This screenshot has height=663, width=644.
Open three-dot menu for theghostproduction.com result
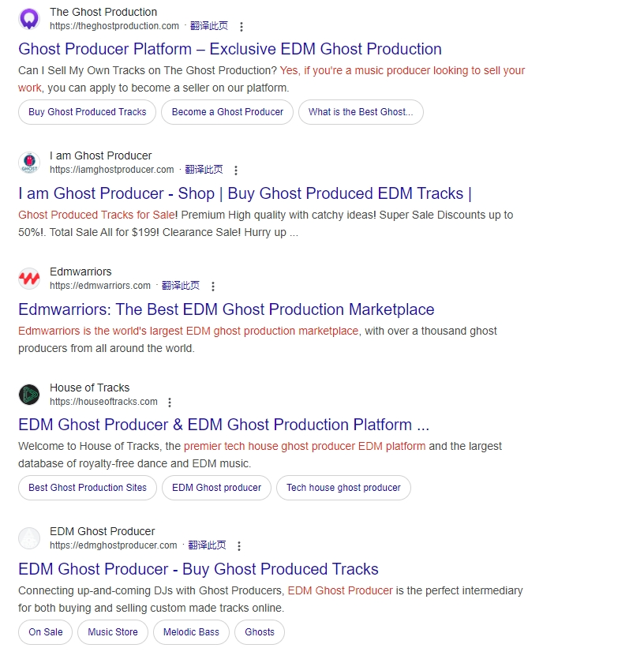pyautogui.click(x=241, y=27)
